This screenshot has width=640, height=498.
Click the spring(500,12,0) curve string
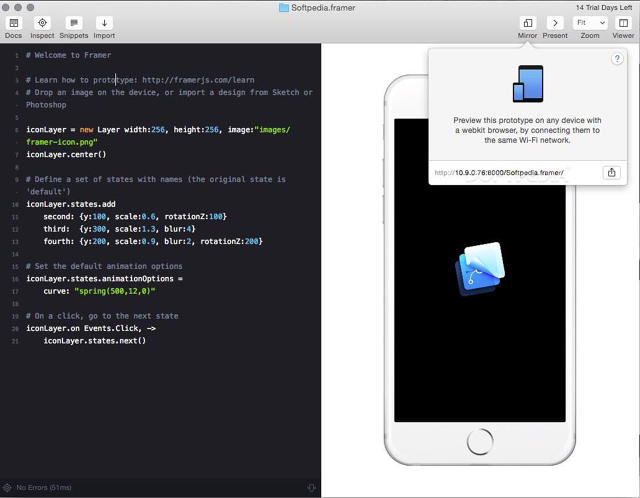coord(115,291)
